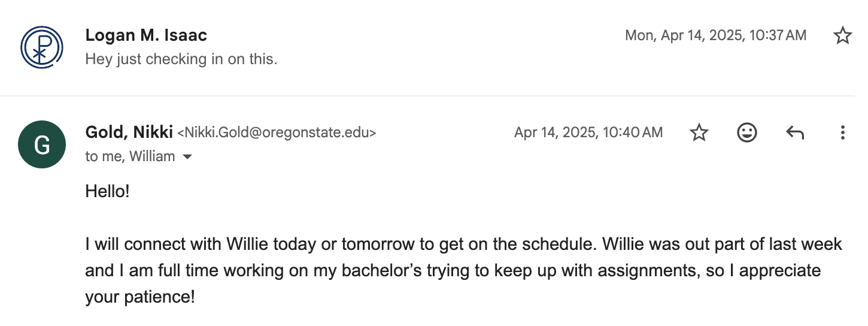This screenshot has height=326, width=868.
Task: Click the sender name Logan M. Isaac
Action: click(x=146, y=35)
